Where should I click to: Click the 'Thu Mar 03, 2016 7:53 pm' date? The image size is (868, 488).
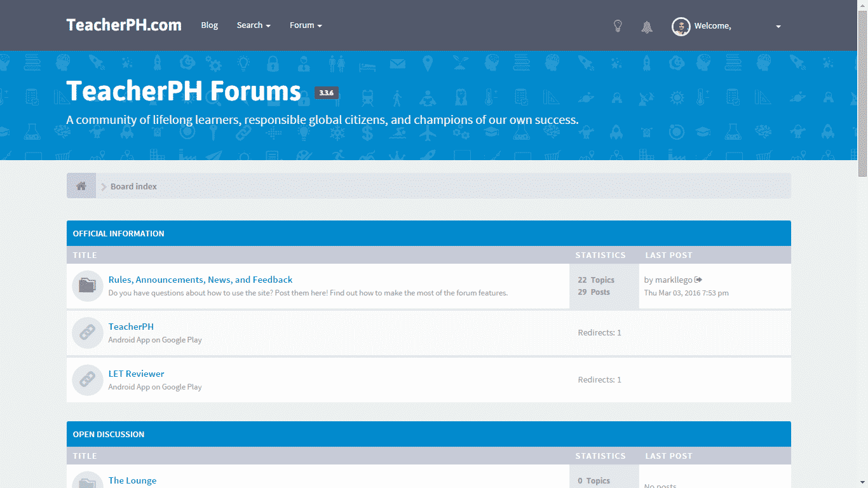[686, 293]
